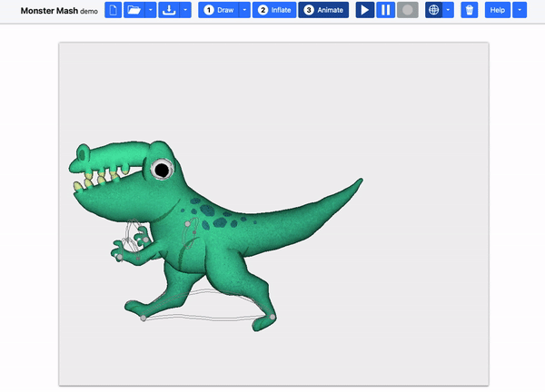Click the save/download icon
The image size is (545, 392).
coord(169,10)
